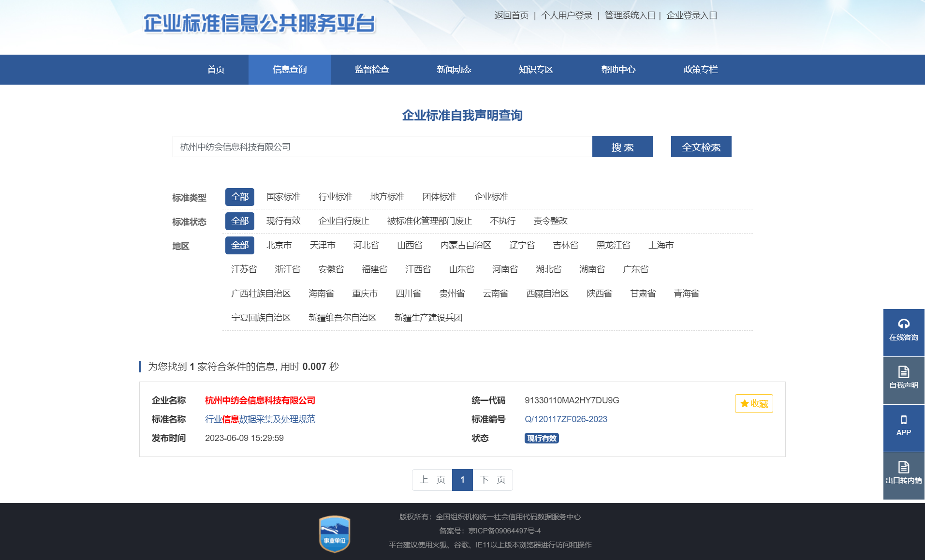The width and height of the screenshot is (925, 560).
Task: Filter status by 企业自行废止
Action: pos(344,221)
